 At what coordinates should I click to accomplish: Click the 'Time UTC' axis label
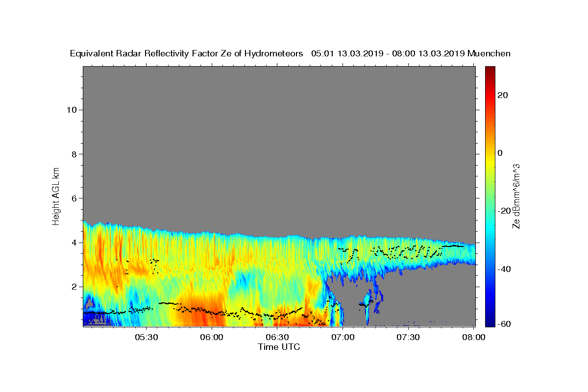[279, 347]
